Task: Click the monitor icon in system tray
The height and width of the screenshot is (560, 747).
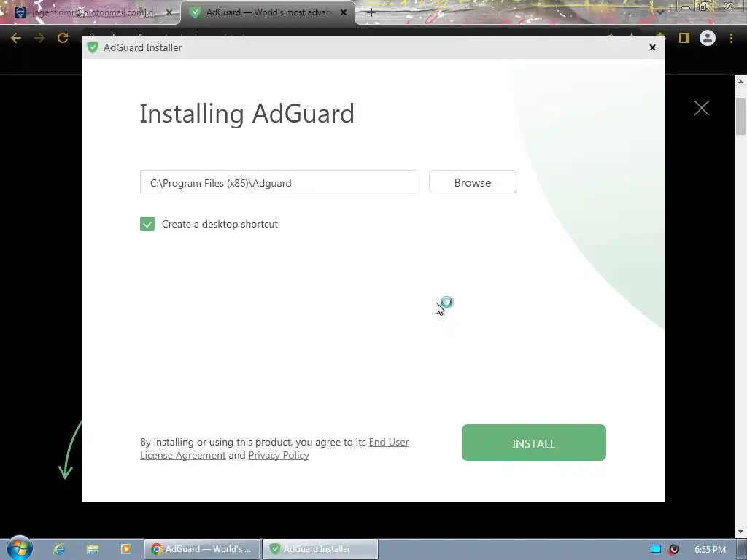Action: [656, 549]
